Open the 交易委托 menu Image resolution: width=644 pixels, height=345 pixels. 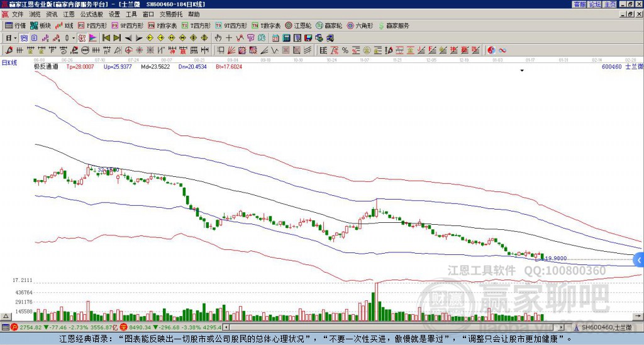pos(171,14)
